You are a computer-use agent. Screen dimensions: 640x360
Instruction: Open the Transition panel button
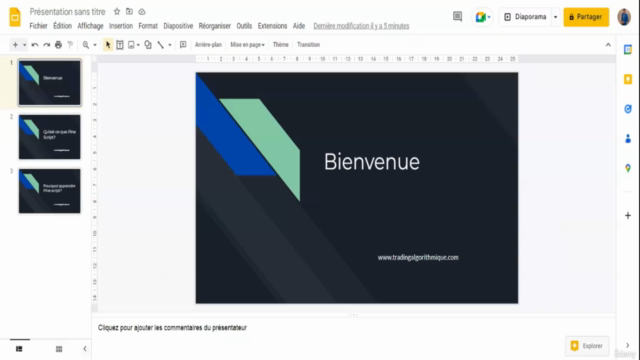click(309, 45)
